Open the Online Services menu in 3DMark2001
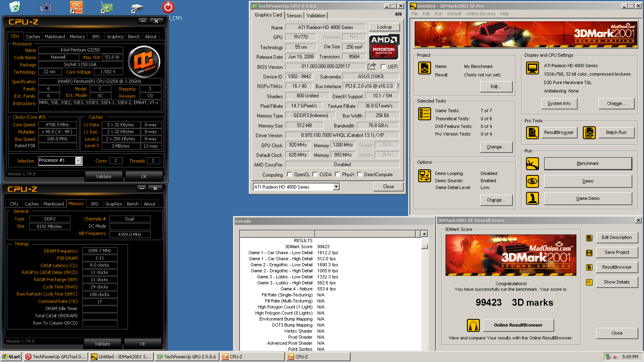Image resolution: width=644 pixels, height=362 pixels. (x=481, y=14)
